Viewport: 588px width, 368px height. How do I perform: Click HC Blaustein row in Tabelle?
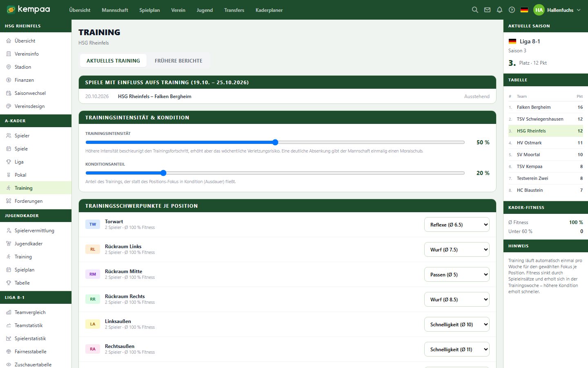coord(546,190)
